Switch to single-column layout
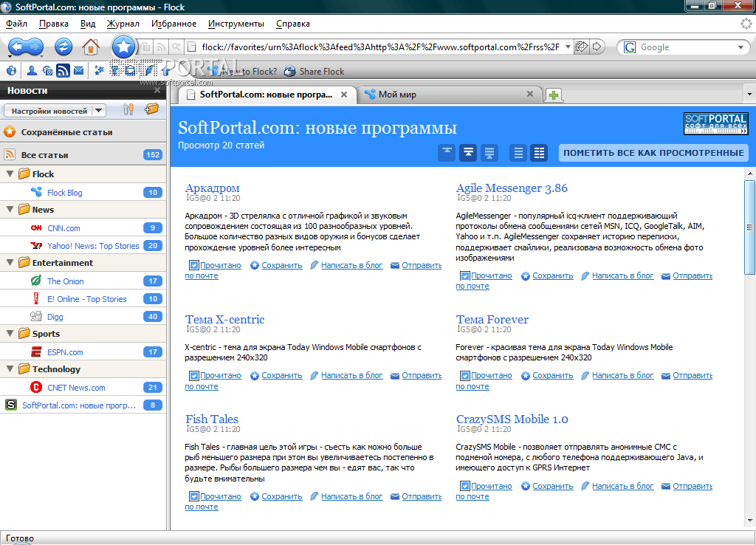Screen dimensions: 756x545 click(518, 153)
